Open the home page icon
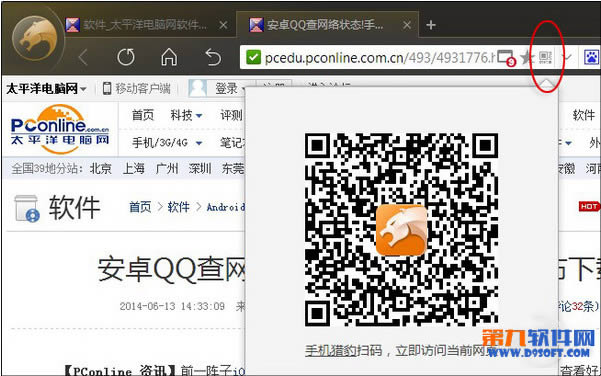The image size is (601, 376). 169,57
